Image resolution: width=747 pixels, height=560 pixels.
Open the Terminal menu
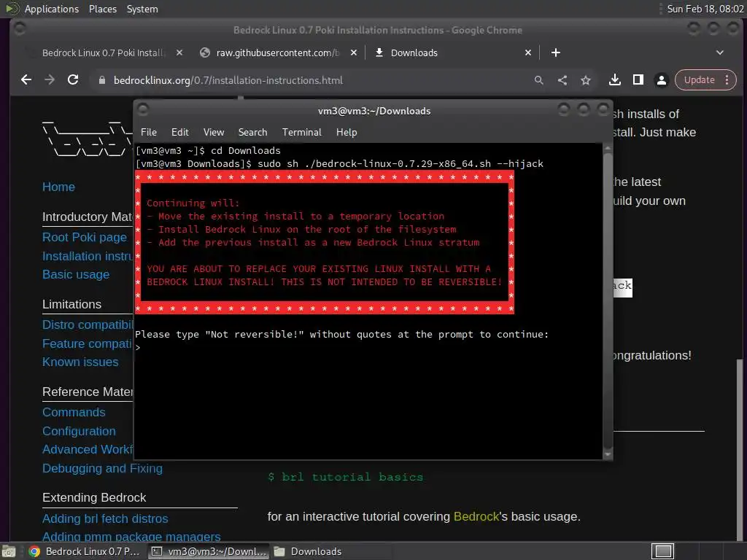coord(301,132)
